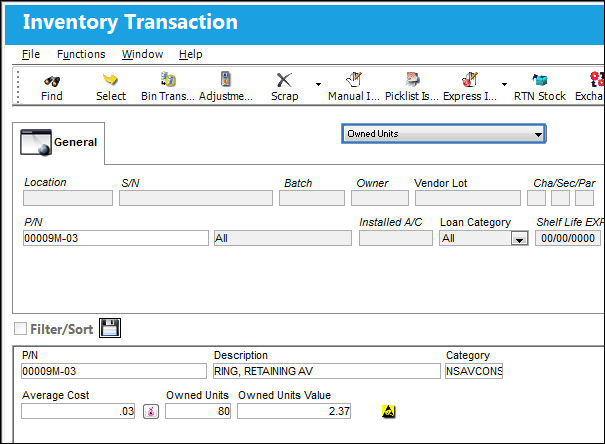Viewport: 605px width, 444px height.
Task: Click the save floppy disk icon by Filter/Sort
Action: pos(110,328)
